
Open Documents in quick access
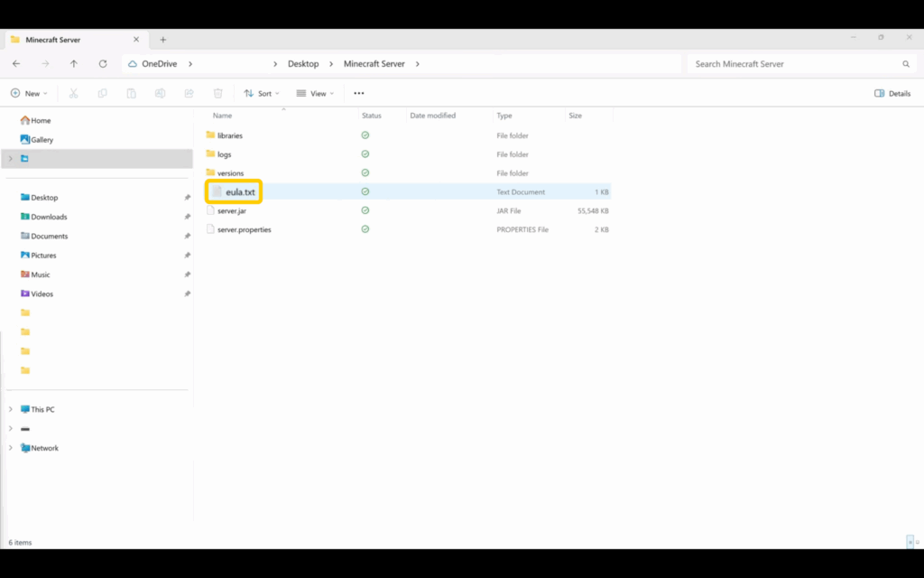tap(44, 236)
